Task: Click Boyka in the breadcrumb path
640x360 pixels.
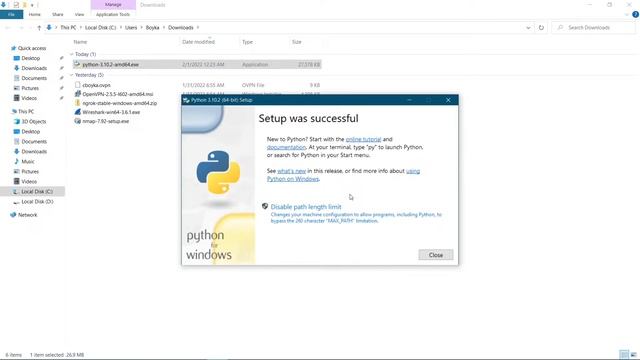Action: point(153,28)
